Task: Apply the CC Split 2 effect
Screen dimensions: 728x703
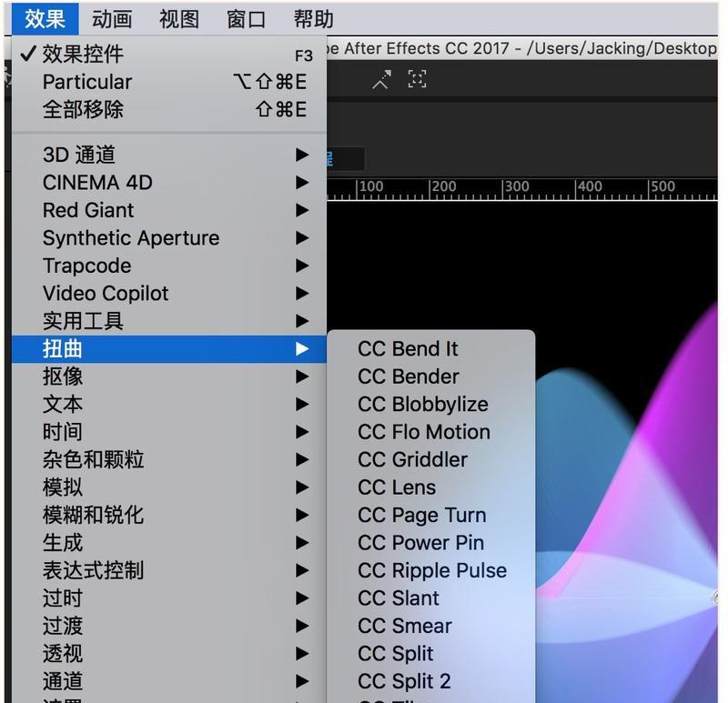Action: (431, 681)
